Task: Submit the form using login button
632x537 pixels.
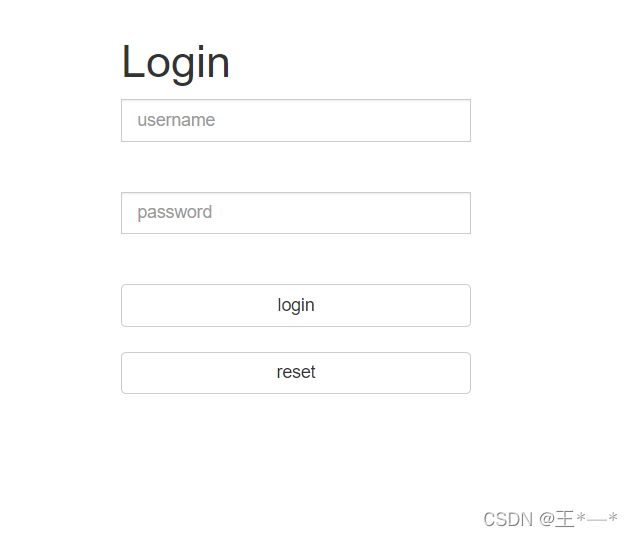Action: 296,306
